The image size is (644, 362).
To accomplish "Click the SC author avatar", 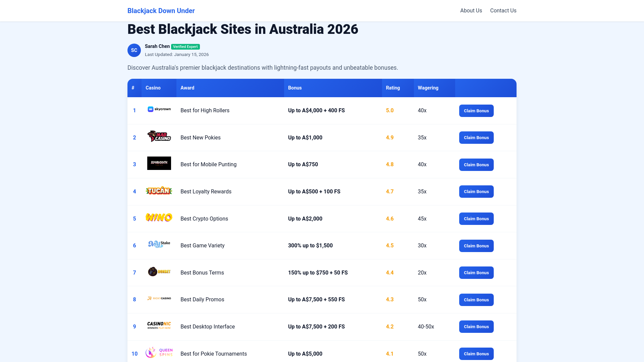I will coord(134,50).
